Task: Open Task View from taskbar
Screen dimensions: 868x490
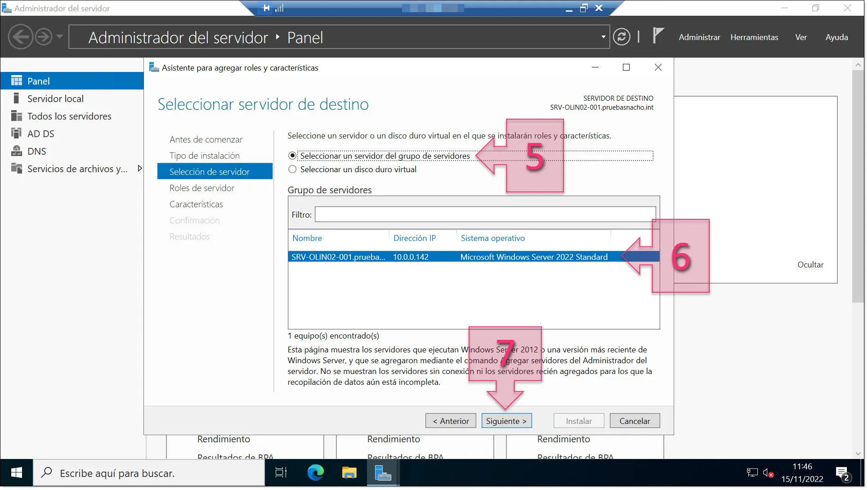Action: pyautogui.click(x=281, y=473)
